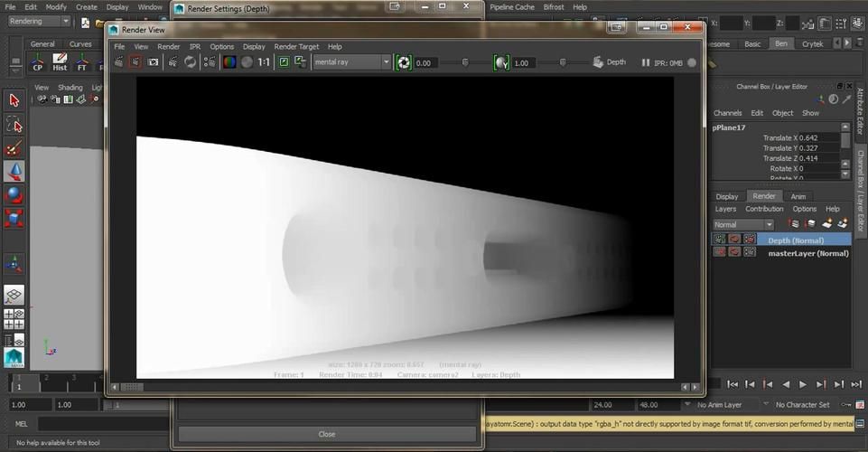Toggle renderable state of masterLayer

[x=719, y=252]
